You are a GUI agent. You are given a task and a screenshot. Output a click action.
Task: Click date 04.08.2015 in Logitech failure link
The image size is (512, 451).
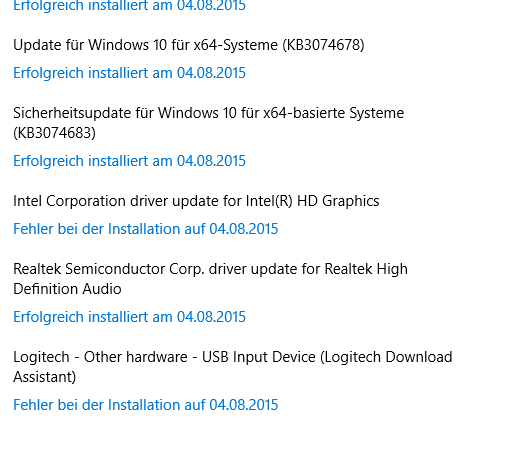point(244,405)
